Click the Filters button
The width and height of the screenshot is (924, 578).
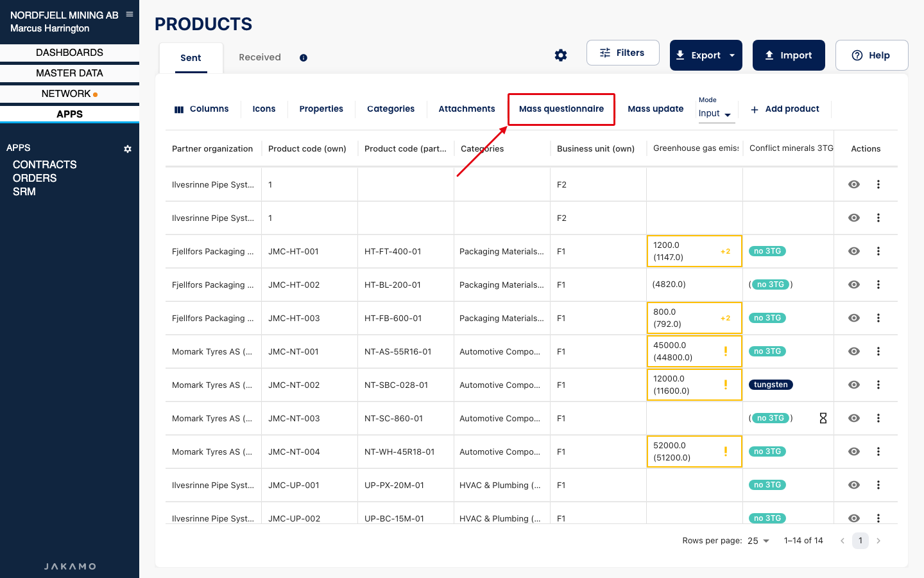coord(622,53)
